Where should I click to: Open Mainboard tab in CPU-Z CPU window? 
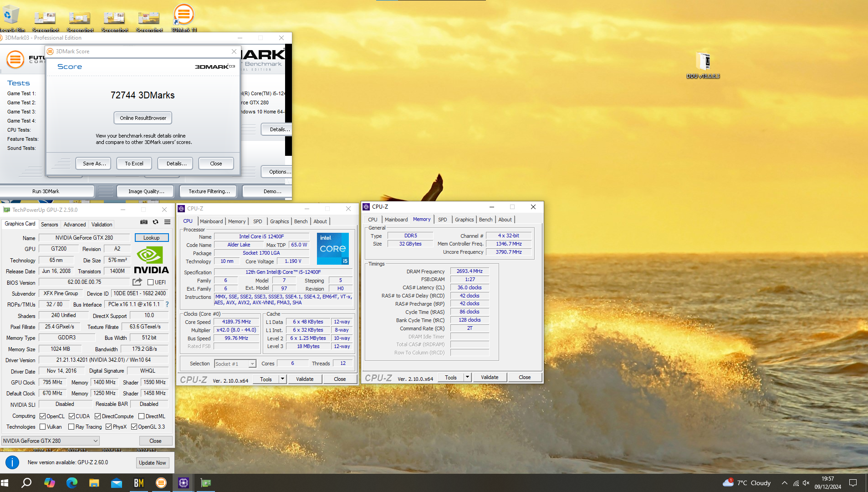211,221
